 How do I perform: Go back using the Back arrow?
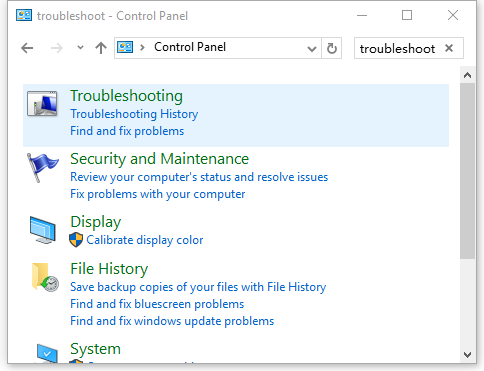point(27,48)
